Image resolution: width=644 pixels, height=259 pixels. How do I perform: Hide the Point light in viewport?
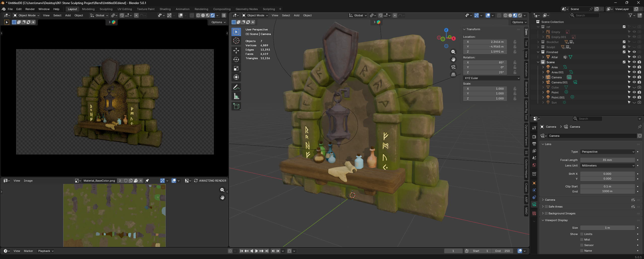pos(634,92)
